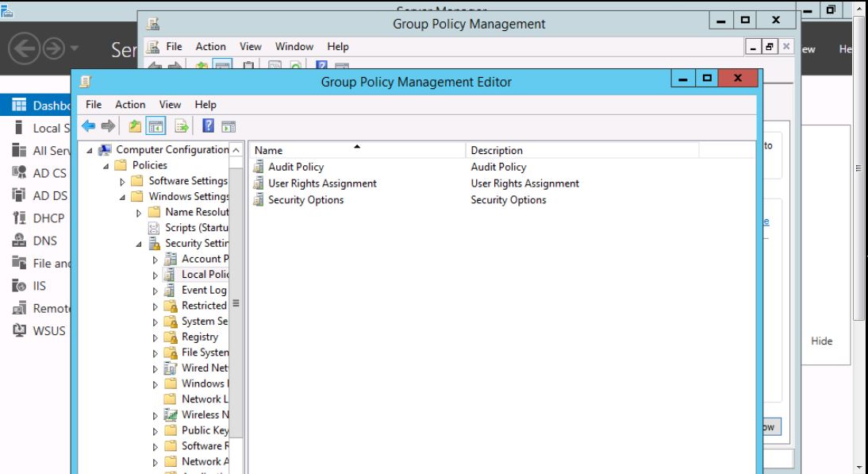Viewport: 868px width, 474px height.
Task: Click the Export List toolbar icon
Action: [181, 125]
